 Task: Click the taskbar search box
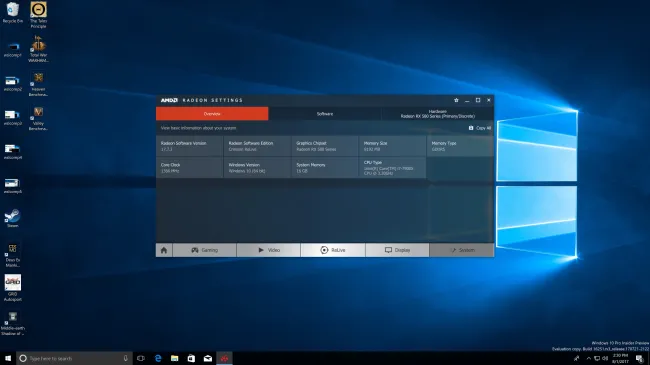click(x=75, y=358)
